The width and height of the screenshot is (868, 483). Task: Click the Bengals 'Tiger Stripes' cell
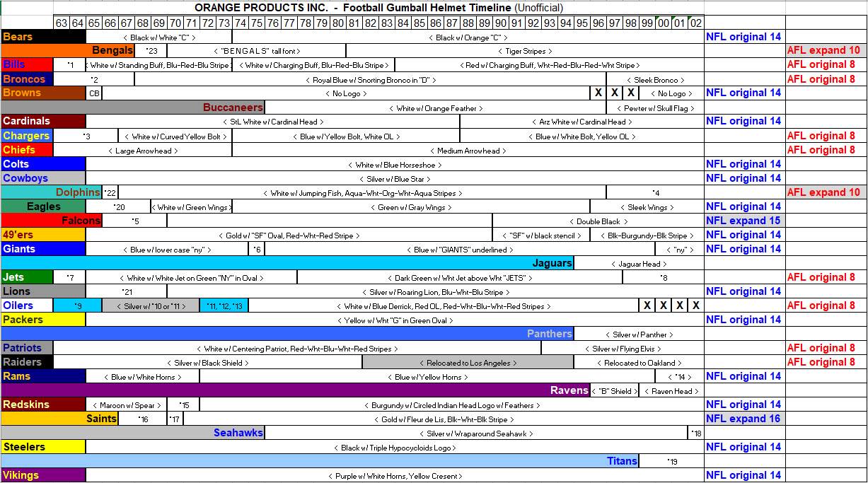pos(524,51)
